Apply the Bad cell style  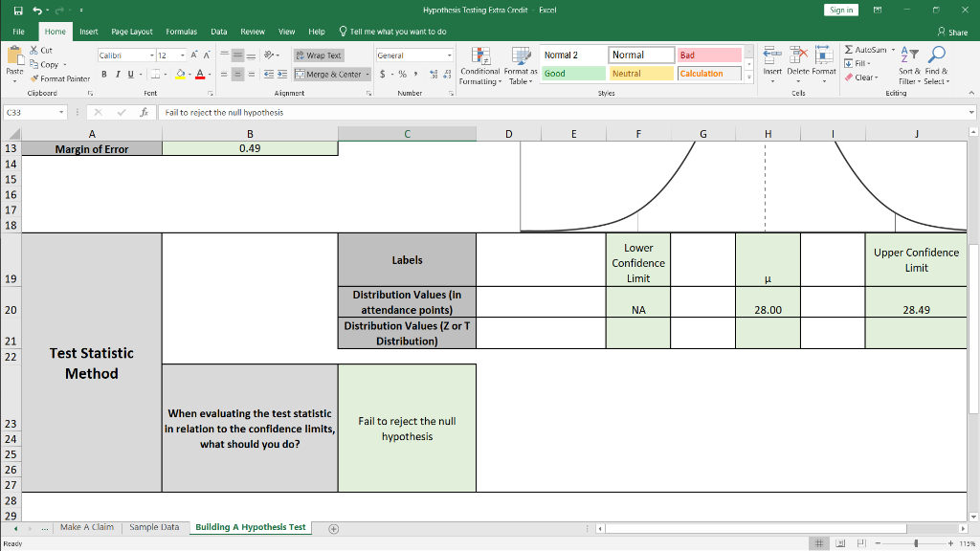pos(709,55)
